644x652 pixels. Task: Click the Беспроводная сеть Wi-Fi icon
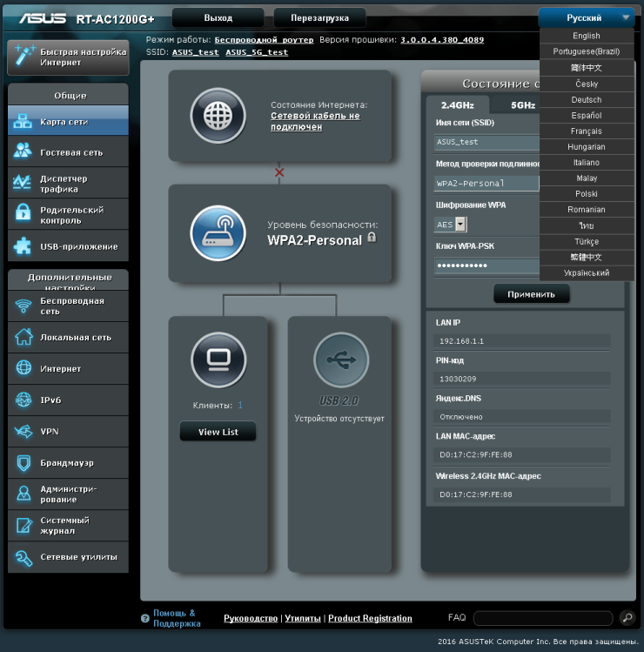point(23,306)
